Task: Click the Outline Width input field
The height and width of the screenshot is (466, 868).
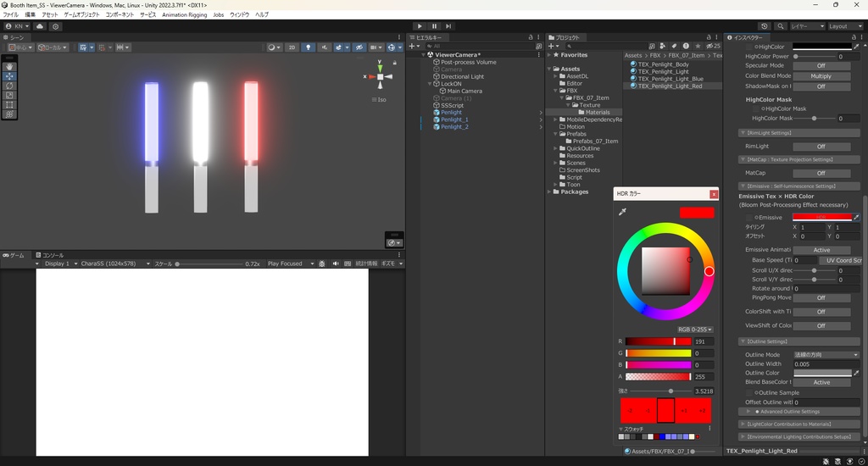Action: [x=826, y=364]
